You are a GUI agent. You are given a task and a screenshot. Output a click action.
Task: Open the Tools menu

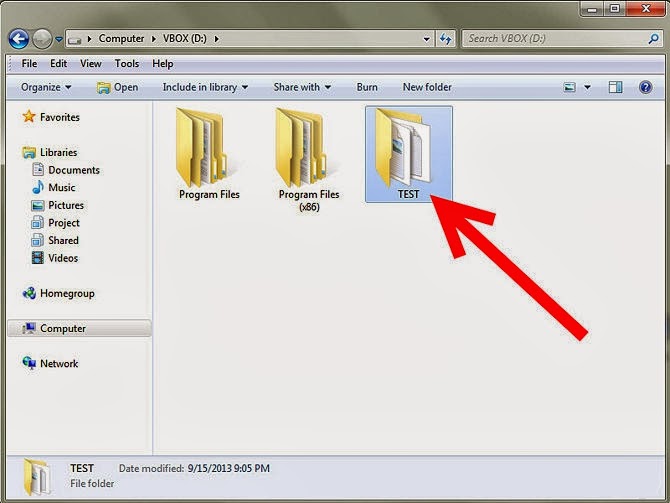click(x=127, y=64)
